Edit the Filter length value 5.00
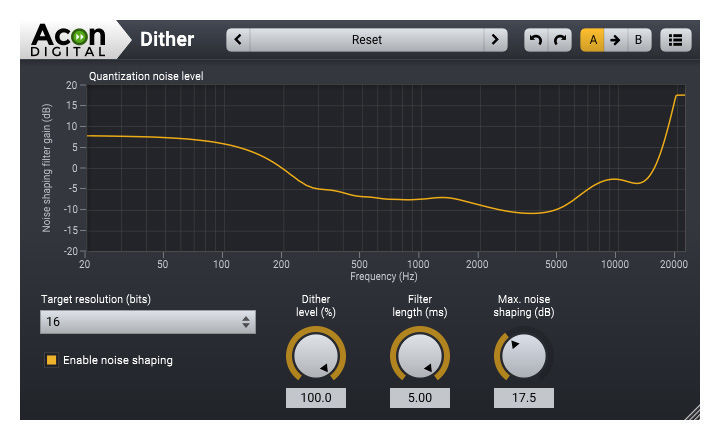 (420, 398)
